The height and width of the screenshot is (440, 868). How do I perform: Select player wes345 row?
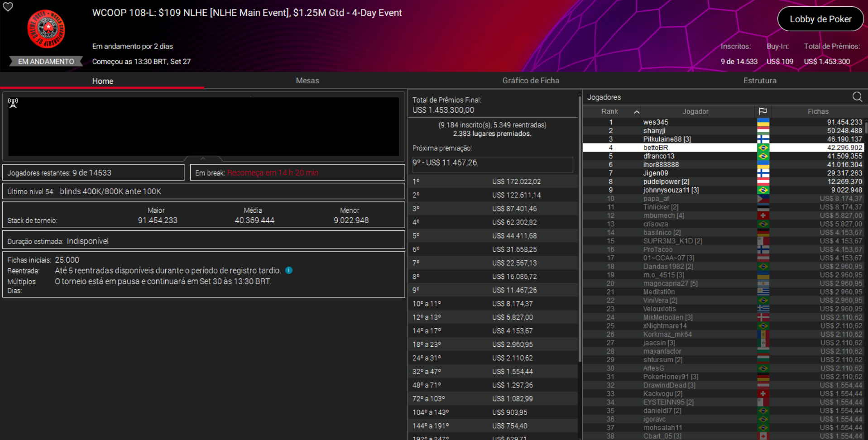coord(724,122)
